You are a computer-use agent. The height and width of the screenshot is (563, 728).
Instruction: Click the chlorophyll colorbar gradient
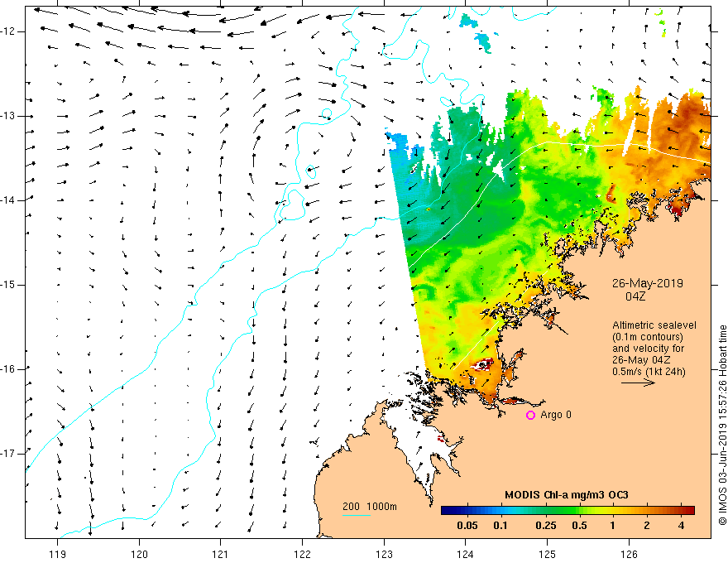pos(568,511)
